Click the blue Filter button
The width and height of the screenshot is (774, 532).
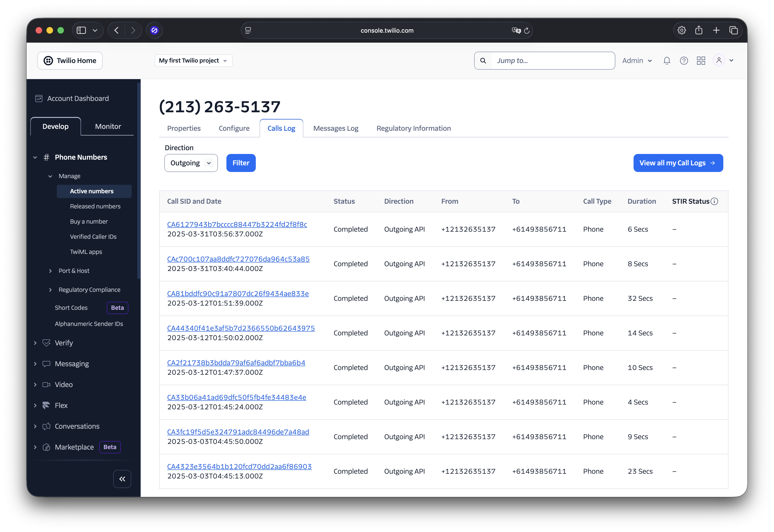[241, 163]
